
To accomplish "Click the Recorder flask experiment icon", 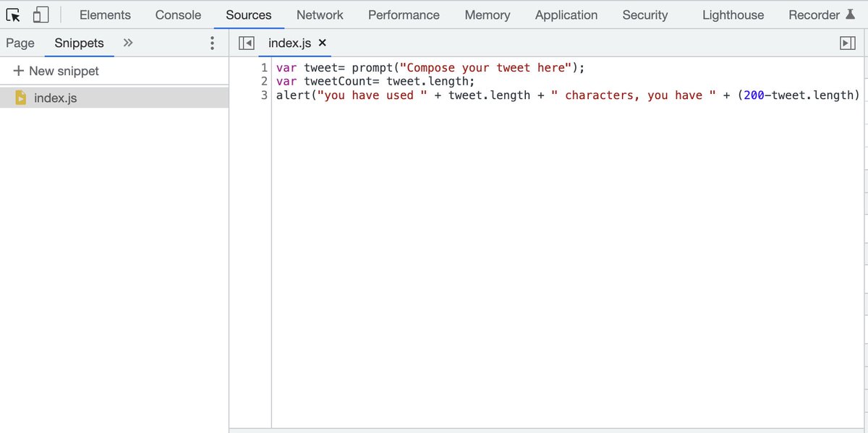I will pos(850,14).
